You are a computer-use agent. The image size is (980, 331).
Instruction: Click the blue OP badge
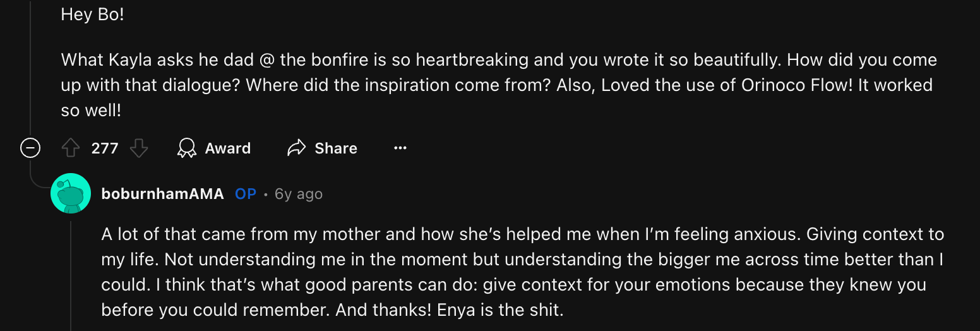246,194
